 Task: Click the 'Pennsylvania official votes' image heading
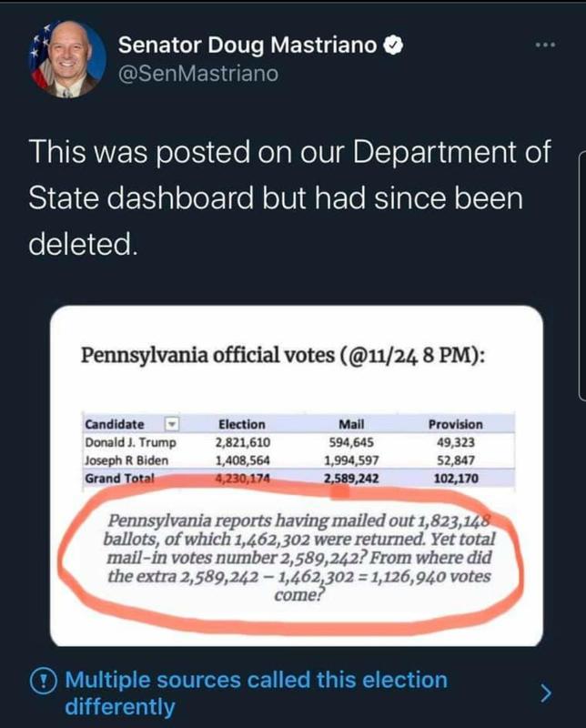click(x=283, y=353)
